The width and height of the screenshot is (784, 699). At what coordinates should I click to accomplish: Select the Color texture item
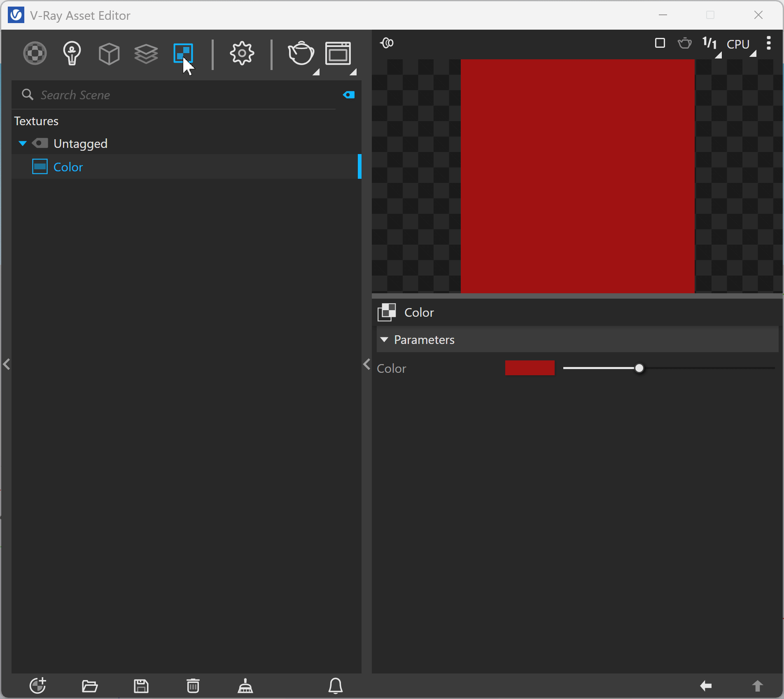click(186, 167)
